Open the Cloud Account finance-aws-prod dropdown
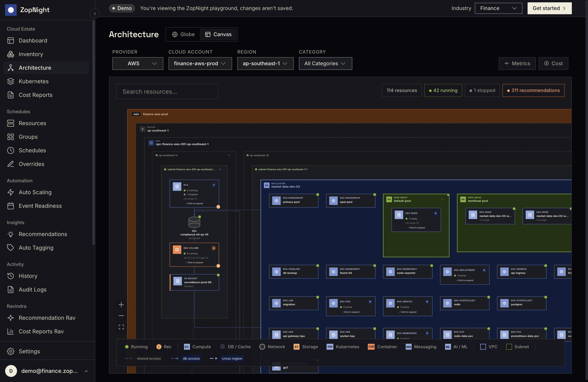Viewport: 588px width, 382px height. click(x=200, y=64)
